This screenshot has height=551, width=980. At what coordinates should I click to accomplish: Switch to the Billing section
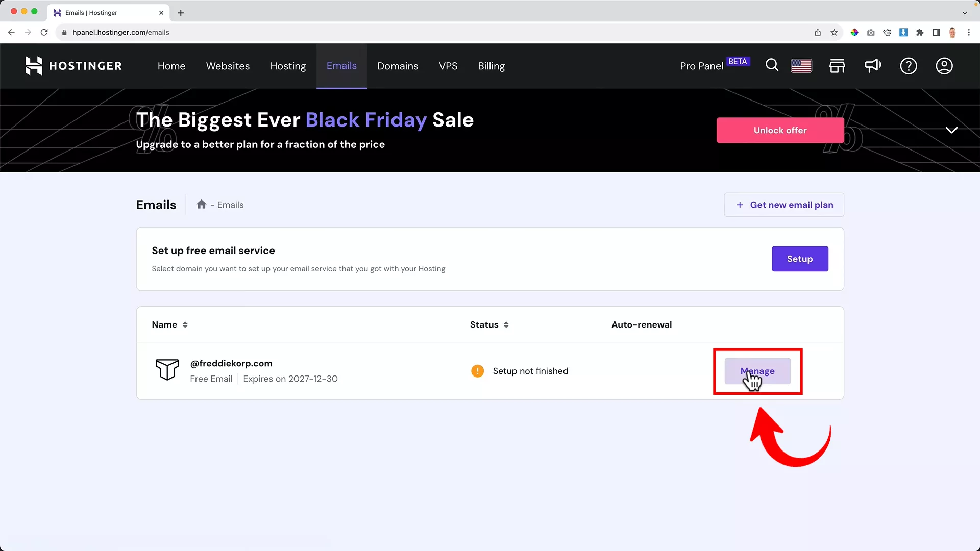[491, 66]
